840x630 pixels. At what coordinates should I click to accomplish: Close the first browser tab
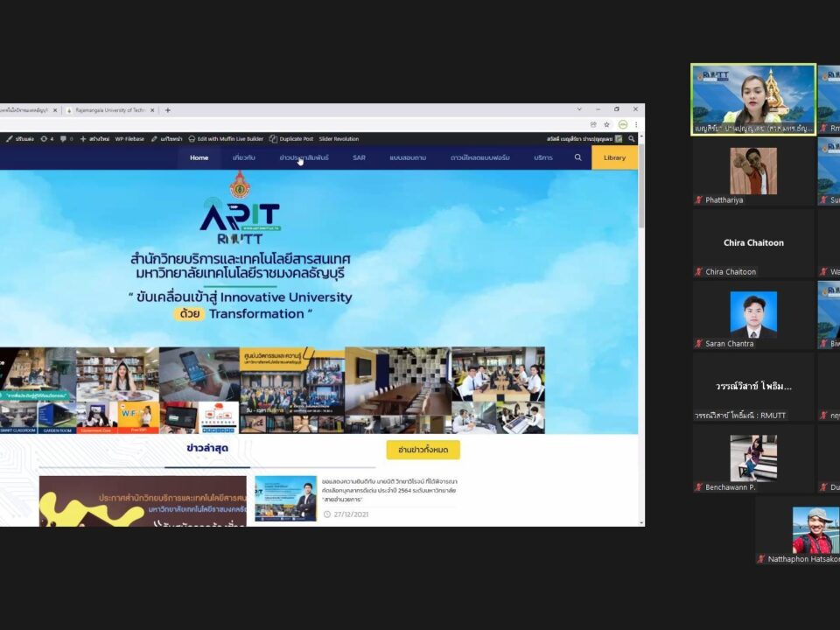tap(54, 110)
